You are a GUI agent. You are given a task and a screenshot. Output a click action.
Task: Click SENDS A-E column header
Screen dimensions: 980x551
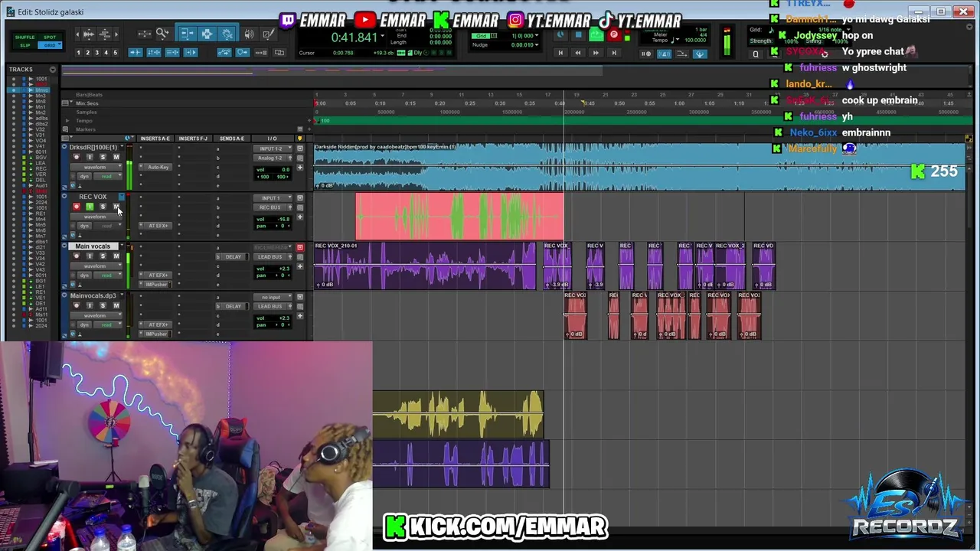point(232,139)
